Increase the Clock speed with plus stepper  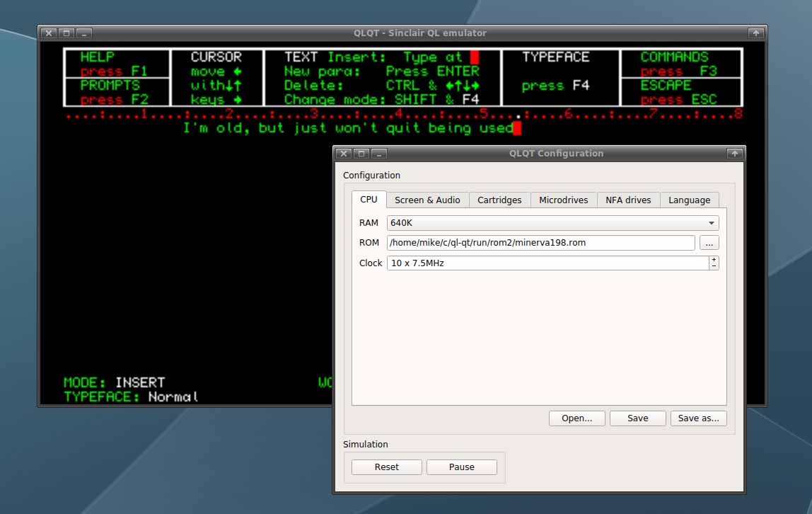[714, 260]
